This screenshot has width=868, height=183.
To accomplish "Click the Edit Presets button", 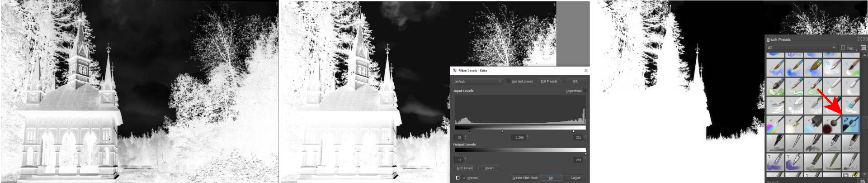I will click(549, 82).
